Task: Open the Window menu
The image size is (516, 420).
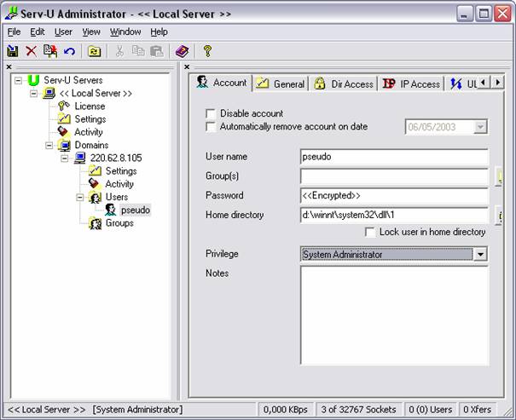Action: (125, 32)
